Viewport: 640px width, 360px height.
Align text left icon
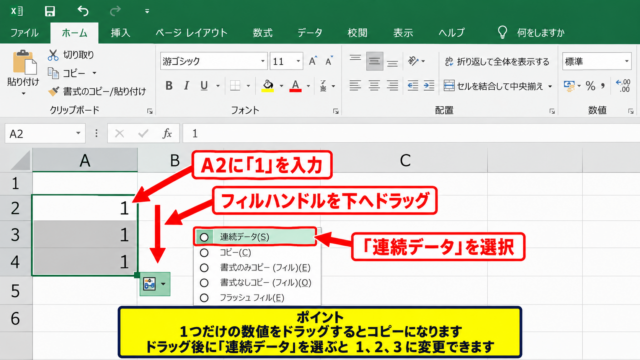pyautogui.click(x=355, y=86)
